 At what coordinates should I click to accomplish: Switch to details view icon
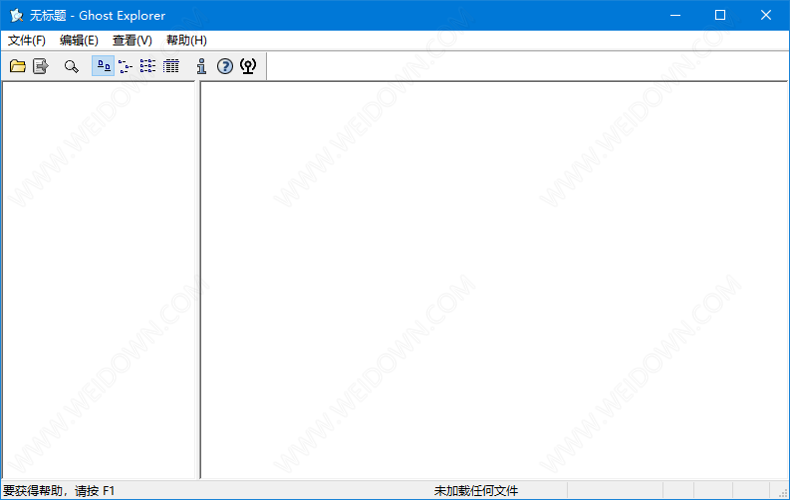pos(171,66)
